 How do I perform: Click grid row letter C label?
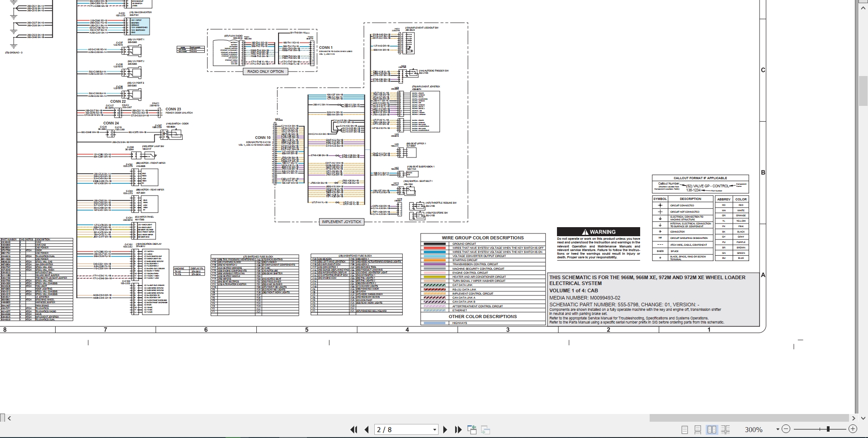pos(763,70)
